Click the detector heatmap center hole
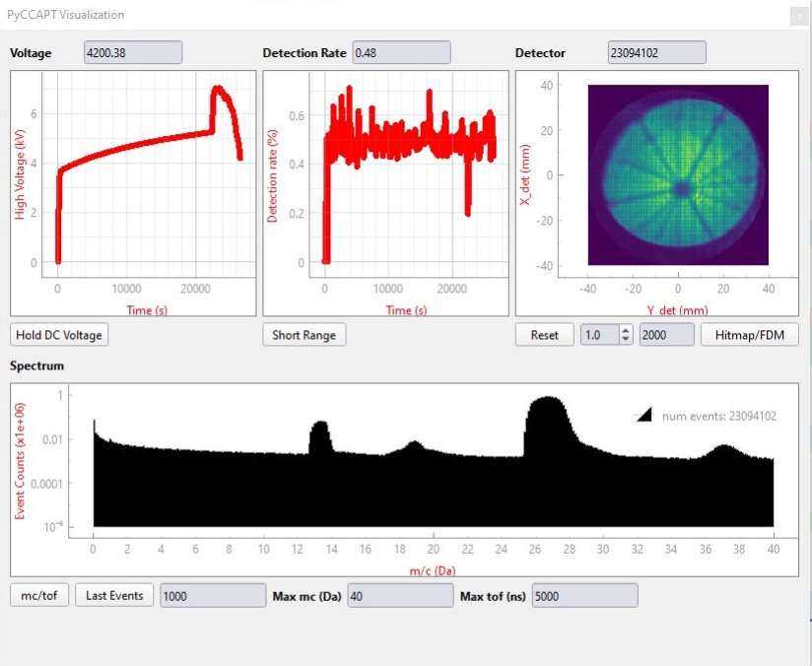The image size is (812, 666). point(681,190)
